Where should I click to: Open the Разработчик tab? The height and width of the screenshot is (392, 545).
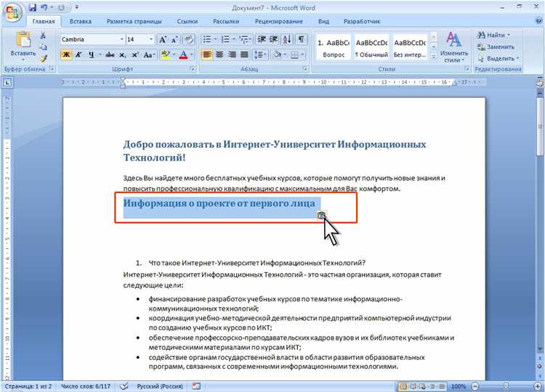click(x=362, y=21)
